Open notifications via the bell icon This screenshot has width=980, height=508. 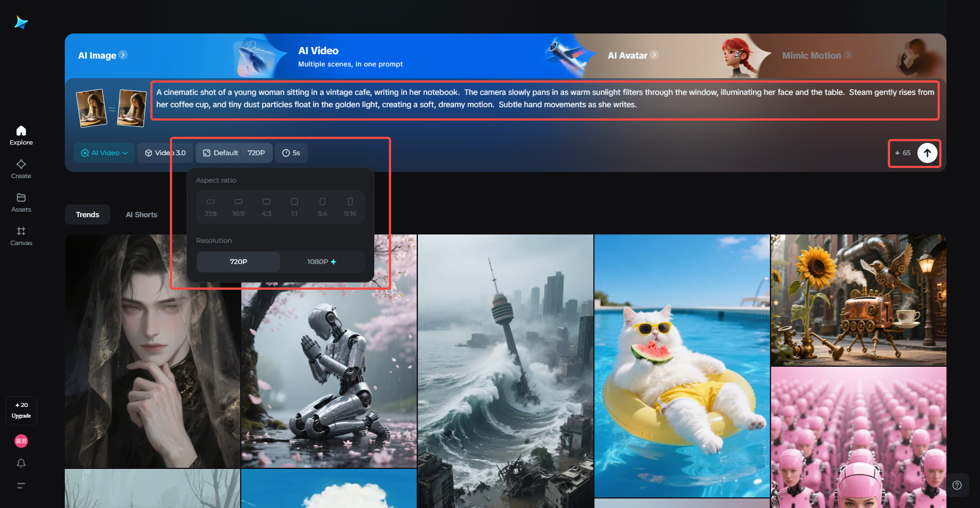[x=21, y=463]
